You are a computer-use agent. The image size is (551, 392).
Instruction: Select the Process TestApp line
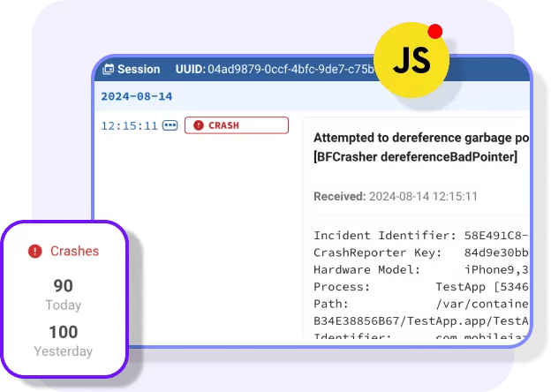(x=421, y=287)
